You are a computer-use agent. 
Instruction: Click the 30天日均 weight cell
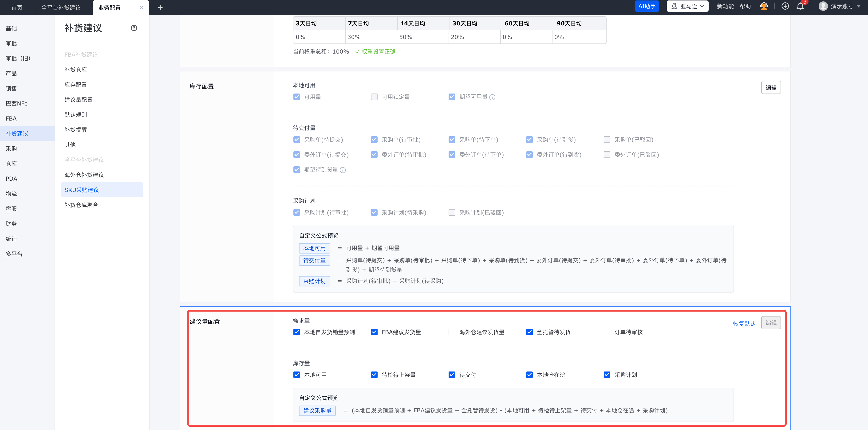tap(474, 37)
